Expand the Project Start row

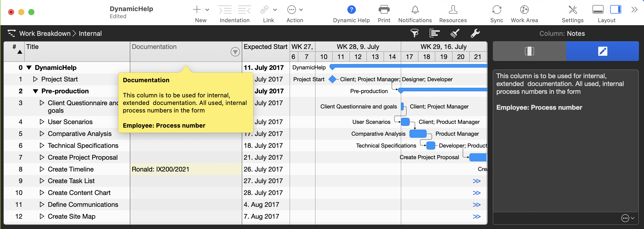pyautogui.click(x=35, y=79)
